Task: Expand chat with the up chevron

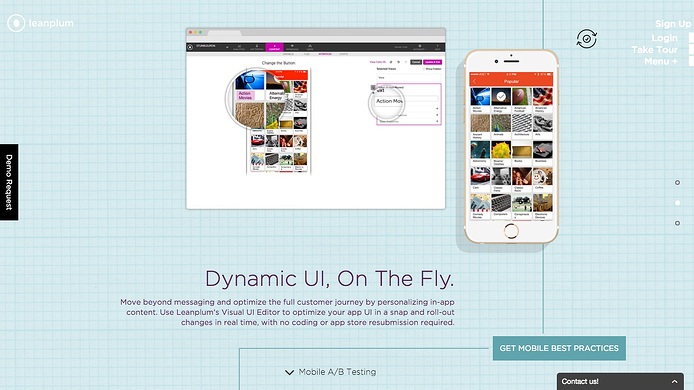Action: pos(674,382)
